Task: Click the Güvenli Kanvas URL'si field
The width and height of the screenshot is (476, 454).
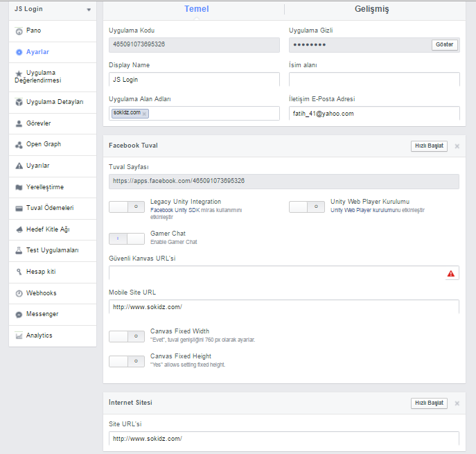Action: pos(284,273)
